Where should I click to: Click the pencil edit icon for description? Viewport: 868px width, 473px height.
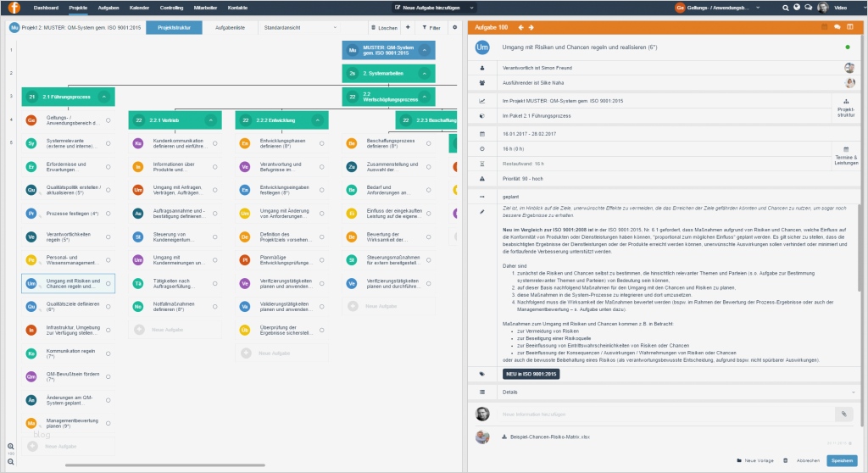(482, 212)
